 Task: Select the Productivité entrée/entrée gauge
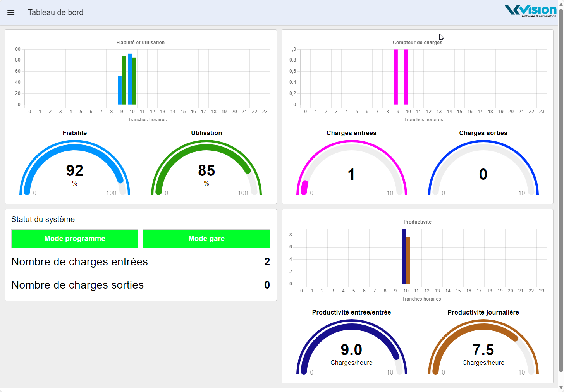tap(351, 349)
